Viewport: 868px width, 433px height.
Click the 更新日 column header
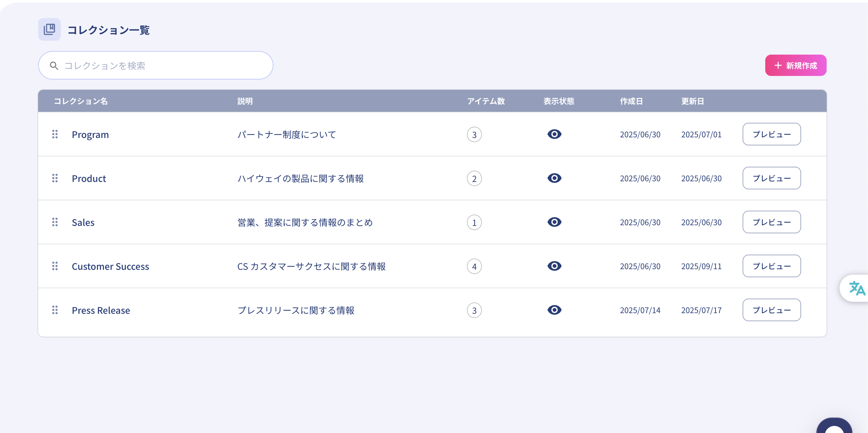click(x=692, y=101)
